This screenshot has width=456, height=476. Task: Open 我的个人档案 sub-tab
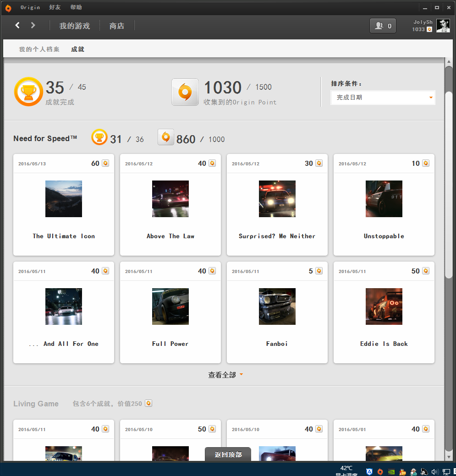tap(39, 49)
